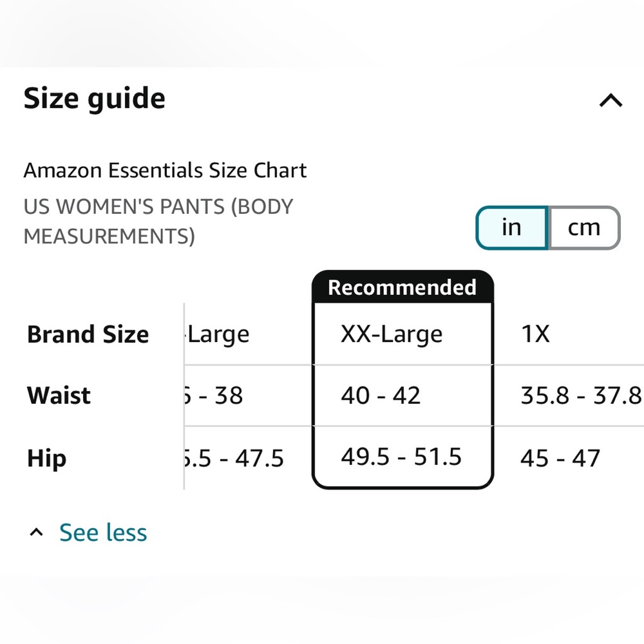The image size is (644, 644).
Task: Select the in (inches) unit toggle
Action: pyautogui.click(x=511, y=228)
